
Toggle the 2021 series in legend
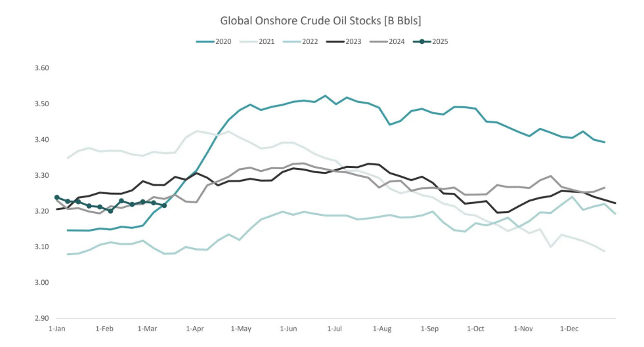(x=259, y=42)
